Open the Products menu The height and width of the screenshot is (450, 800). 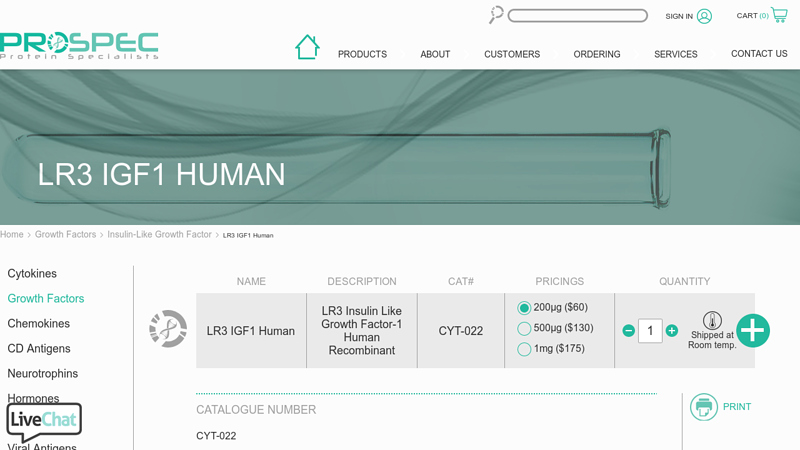tap(362, 54)
